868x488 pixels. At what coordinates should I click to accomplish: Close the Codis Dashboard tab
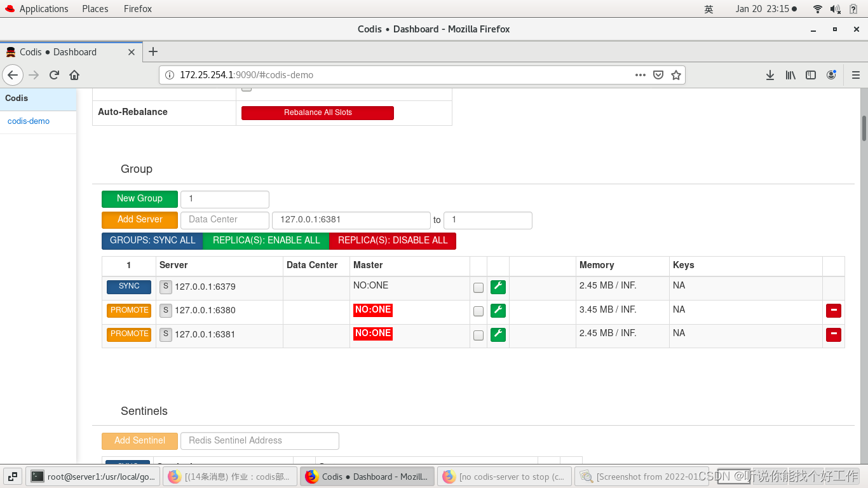pos(132,52)
